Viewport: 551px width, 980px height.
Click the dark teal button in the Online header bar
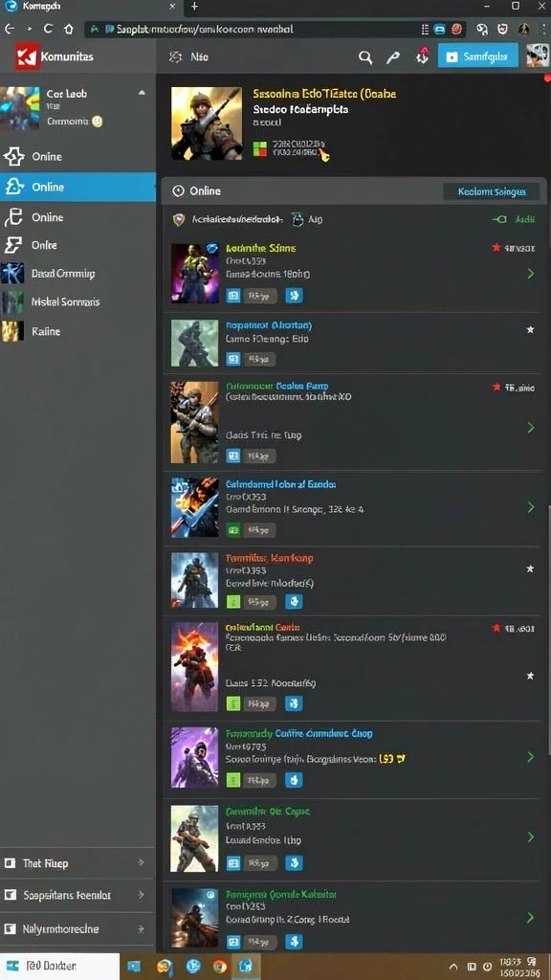tap(491, 191)
